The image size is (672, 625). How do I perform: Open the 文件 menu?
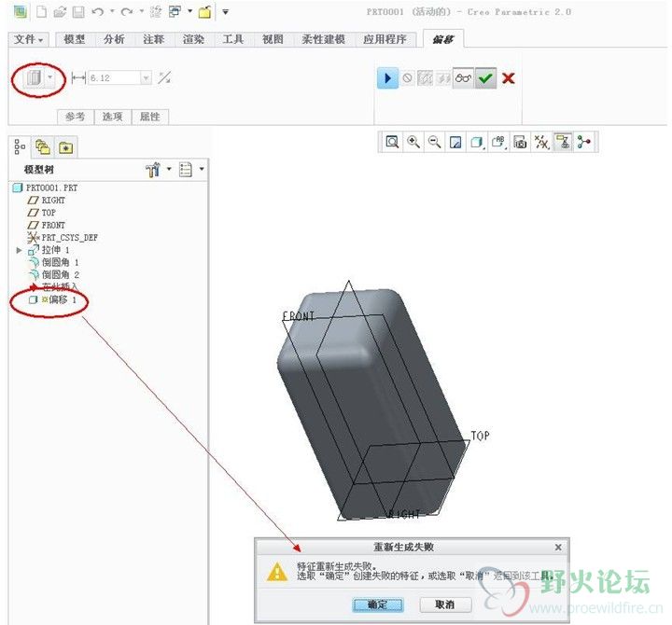click(28, 39)
